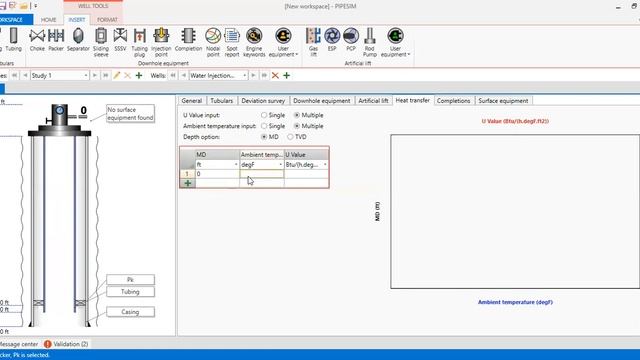Go to last study arrow

coord(105,76)
